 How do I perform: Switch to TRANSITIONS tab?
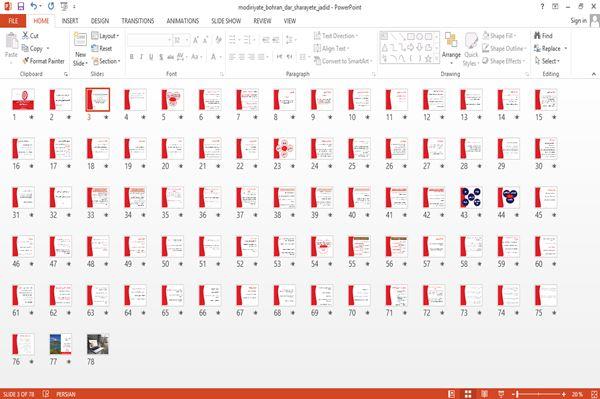(x=138, y=21)
